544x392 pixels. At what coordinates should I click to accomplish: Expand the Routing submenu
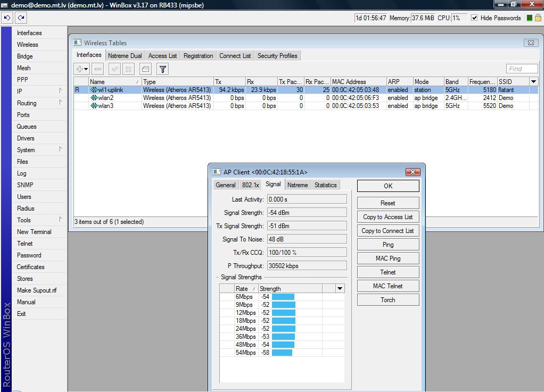27,103
